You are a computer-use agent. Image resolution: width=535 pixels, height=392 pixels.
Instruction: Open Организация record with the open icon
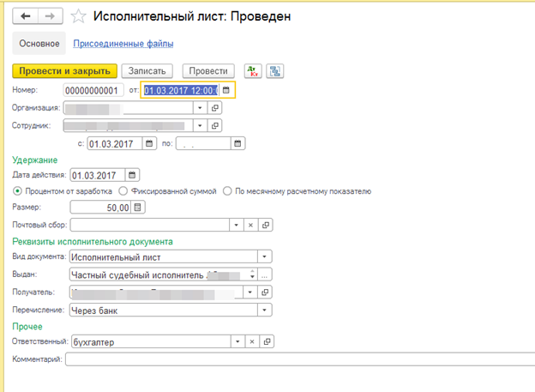pos(215,108)
